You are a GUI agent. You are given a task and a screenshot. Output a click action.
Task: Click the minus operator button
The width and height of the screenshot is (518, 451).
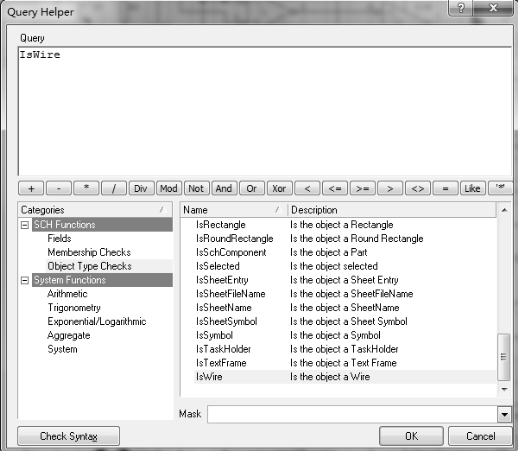[x=59, y=188]
